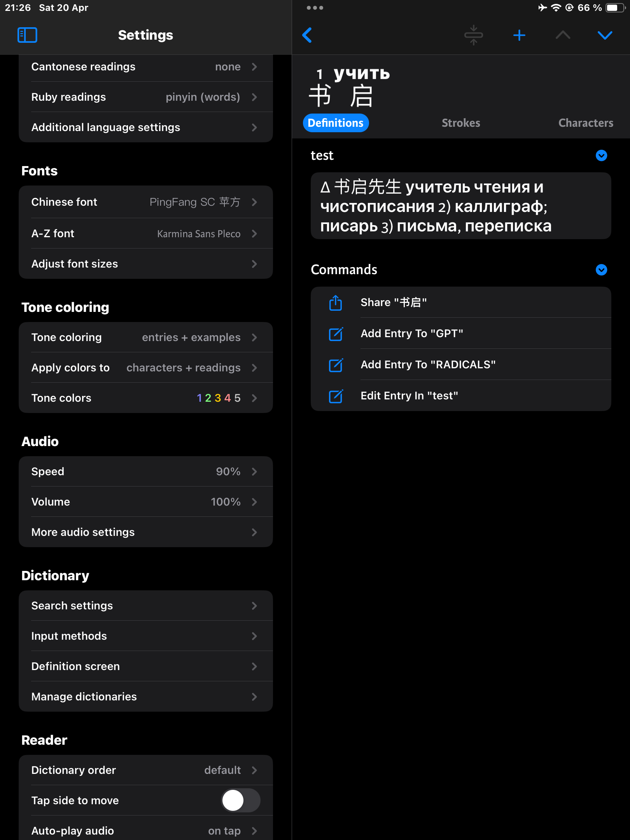Screen dimensions: 630x840
Task: Tap the collapse sections toolbar icon
Action: click(x=474, y=35)
